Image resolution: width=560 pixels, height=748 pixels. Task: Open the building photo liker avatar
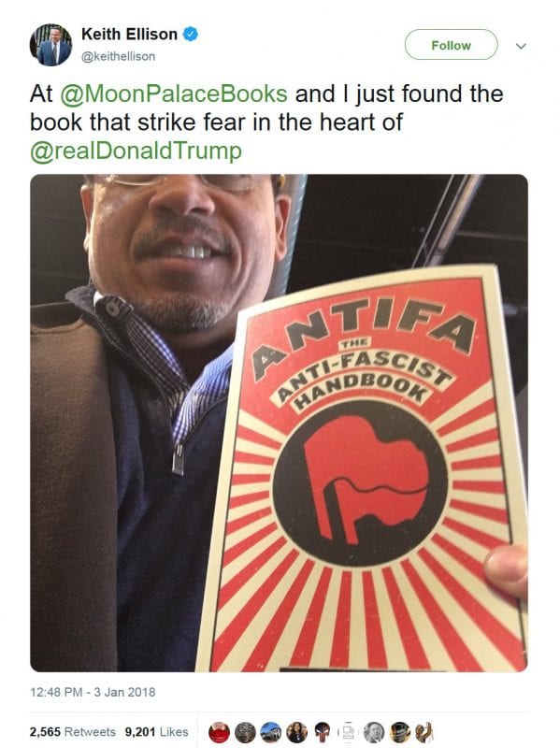(x=270, y=732)
